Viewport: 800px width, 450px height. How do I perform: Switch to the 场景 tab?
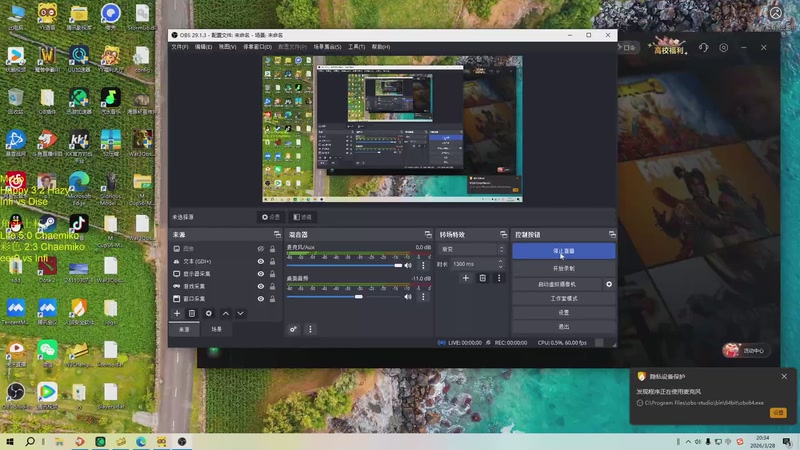pos(216,329)
